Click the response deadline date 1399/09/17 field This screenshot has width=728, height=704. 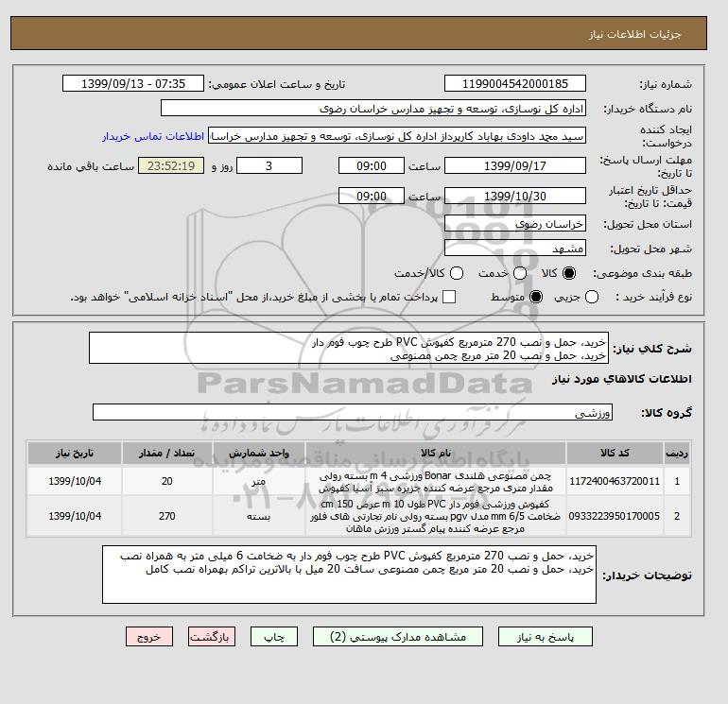click(515, 165)
